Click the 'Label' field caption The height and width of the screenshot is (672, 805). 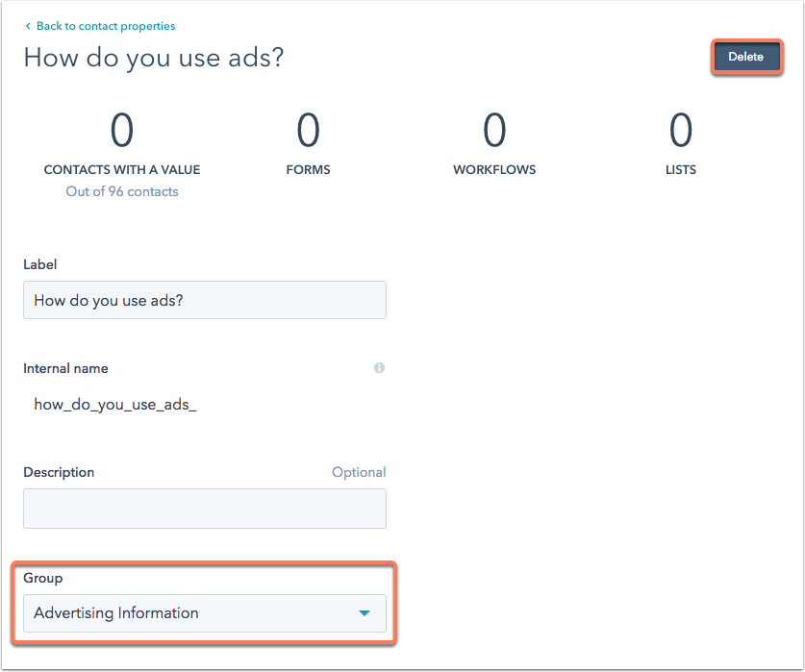pyautogui.click(x=40, y=264)
